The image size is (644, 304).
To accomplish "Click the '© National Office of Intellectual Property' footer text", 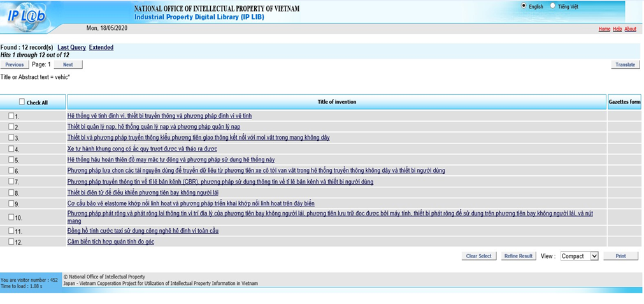I will (104, 277).
